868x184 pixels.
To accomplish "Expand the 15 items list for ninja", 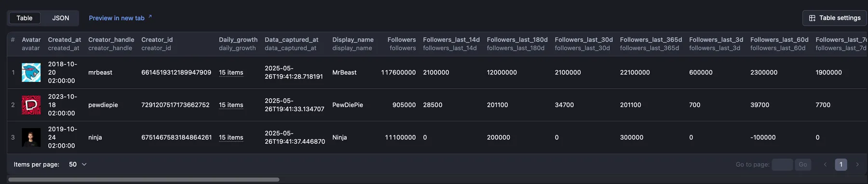I will [231, 137].
